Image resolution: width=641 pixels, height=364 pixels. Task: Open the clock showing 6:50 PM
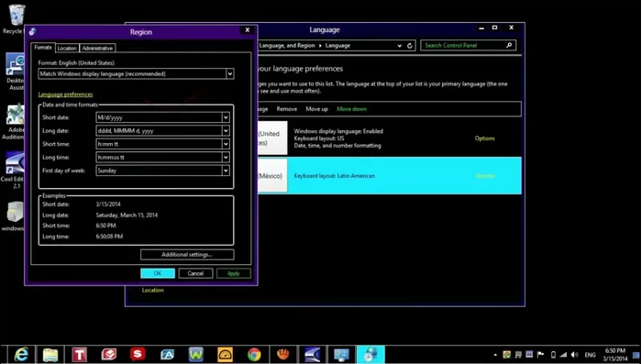click(x=615, y=355)
